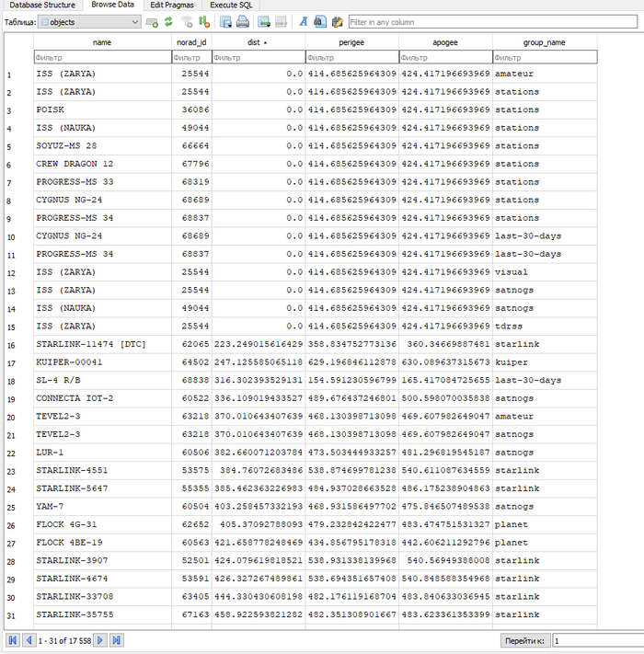Refresh table data with green arrows icon
The height and width of the screenshot is (654, 644).
coord(168,22)
